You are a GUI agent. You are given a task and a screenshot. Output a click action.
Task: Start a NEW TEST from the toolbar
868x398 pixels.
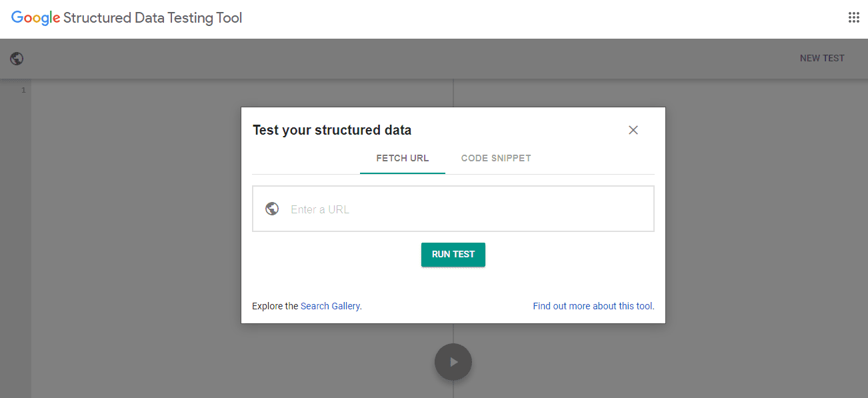click(x=822, y=59)
